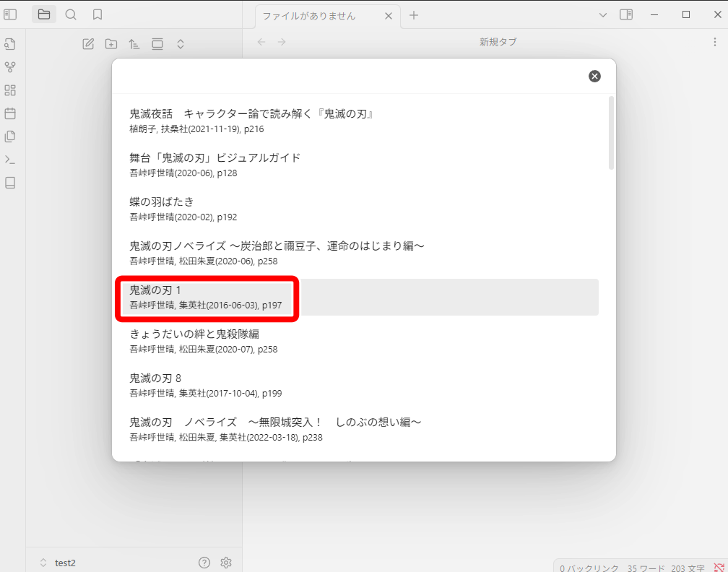Open the bookmarks icon
The height and width of the screenshot is (572, 728).
(97, 15)
